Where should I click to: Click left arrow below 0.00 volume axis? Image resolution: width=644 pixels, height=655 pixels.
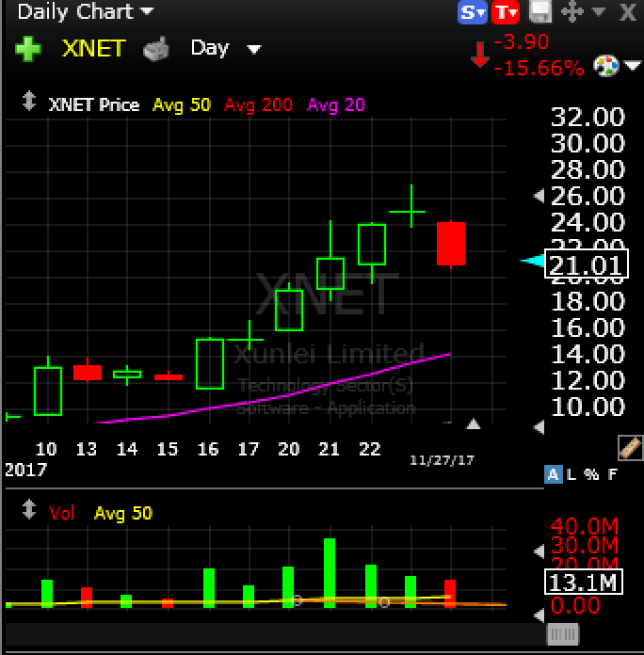point(539,615)
